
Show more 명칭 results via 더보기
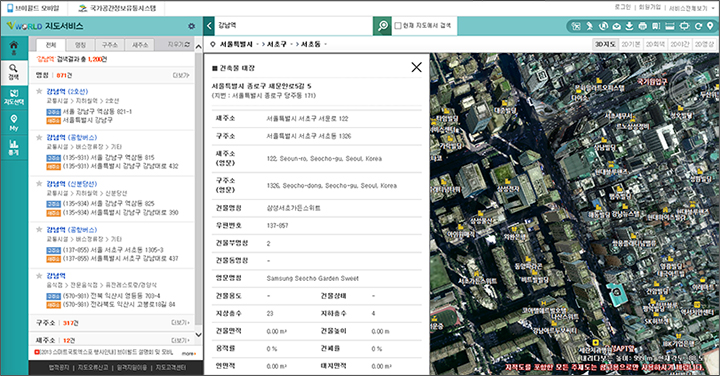point(181,75)
